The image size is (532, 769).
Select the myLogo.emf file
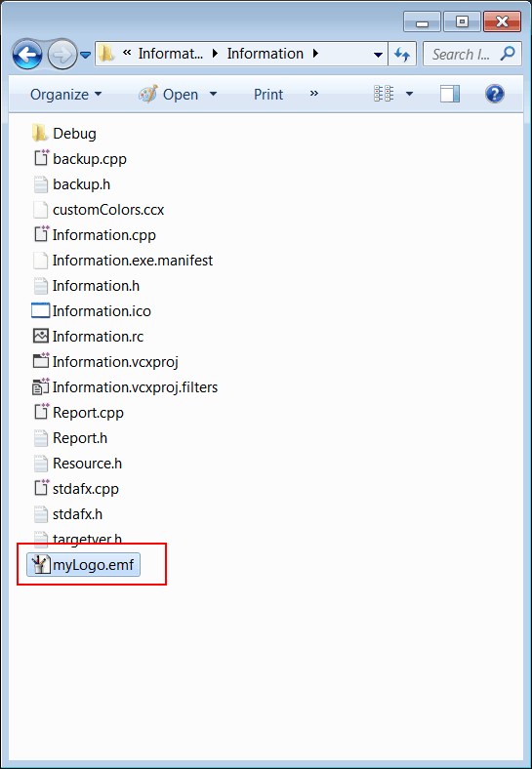pyautogui.click(x=83, y=565)
